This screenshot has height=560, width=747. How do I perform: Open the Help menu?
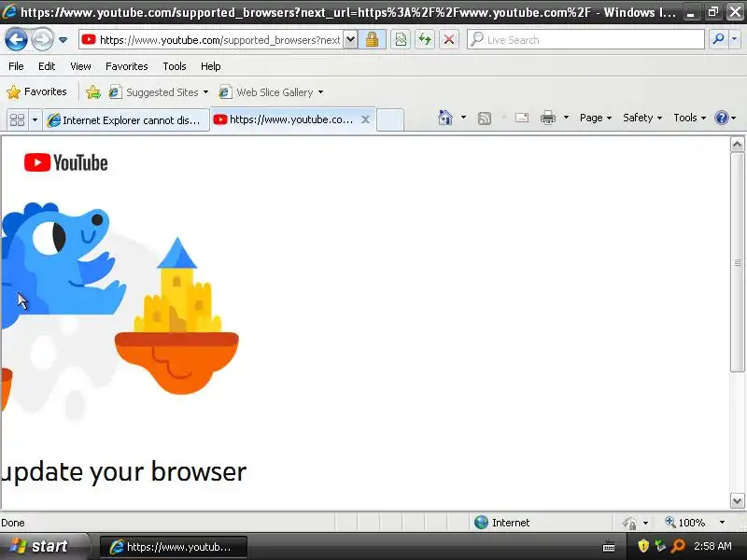(x=211, y=66)
